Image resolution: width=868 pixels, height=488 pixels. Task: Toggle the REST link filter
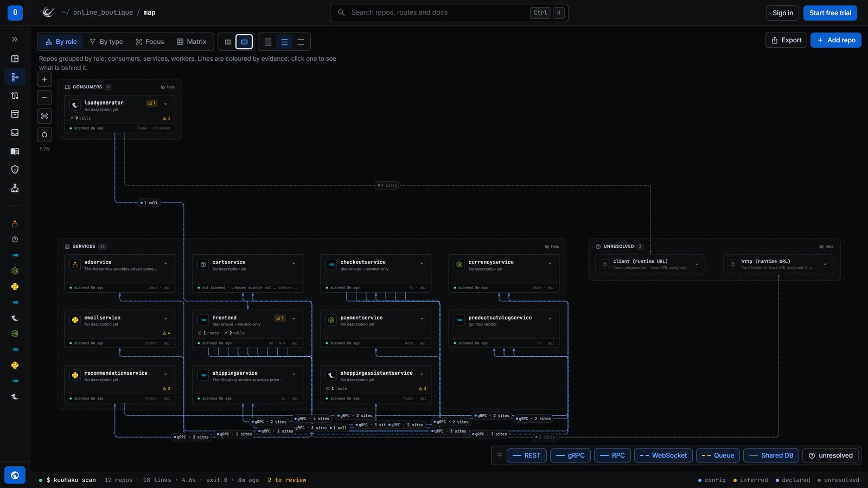click(x=527, y=455)
